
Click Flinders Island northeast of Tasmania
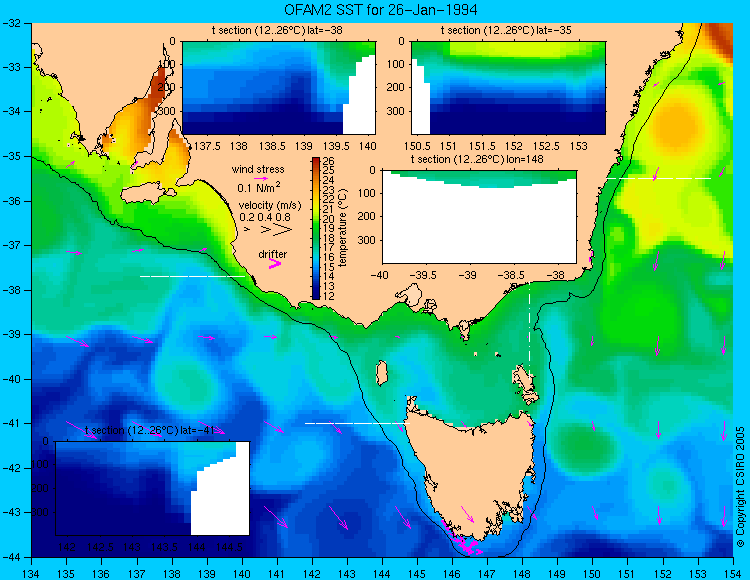(525, 385)
